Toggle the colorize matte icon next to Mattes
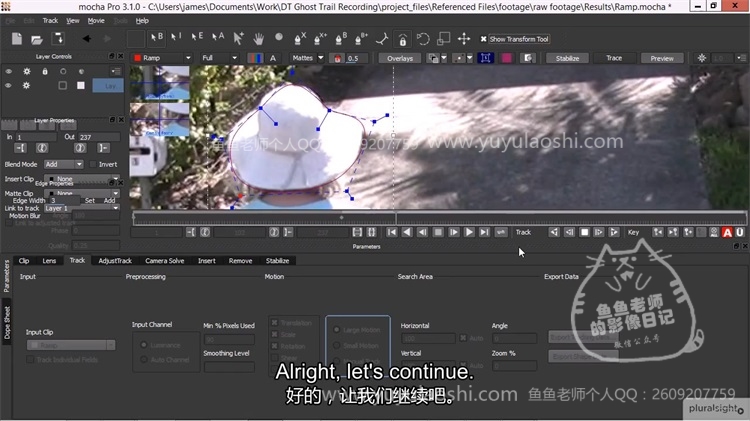Viewport: 750px width, 421px height. pos(337,58)
